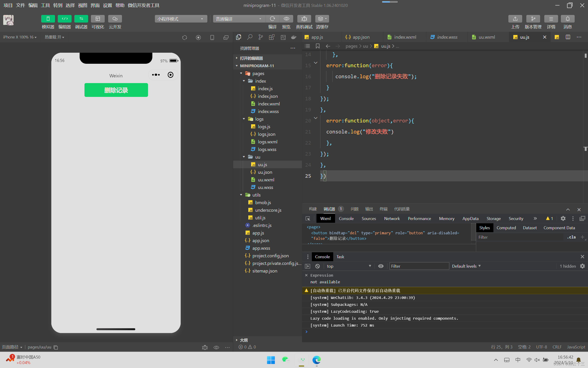This screenshot has height=368, width=588.
Task: Open uu.wxml in the file tree
Action: point(266,180)
